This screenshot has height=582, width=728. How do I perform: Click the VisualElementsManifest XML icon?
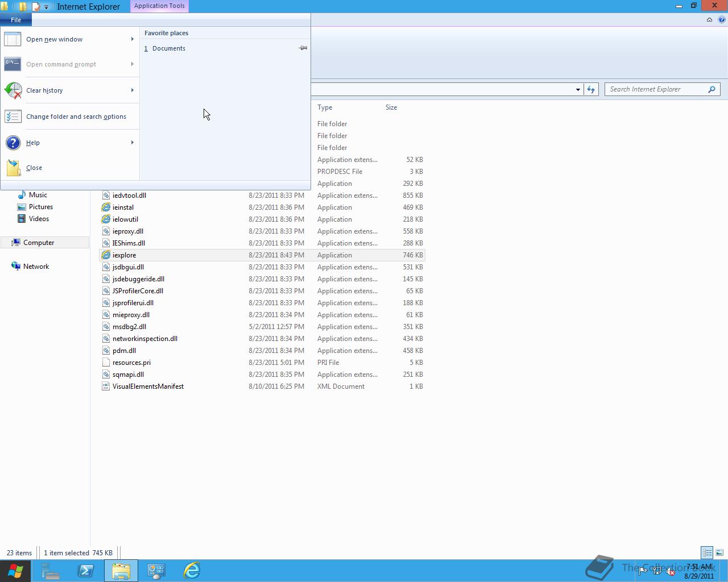(x=106, y=386)
